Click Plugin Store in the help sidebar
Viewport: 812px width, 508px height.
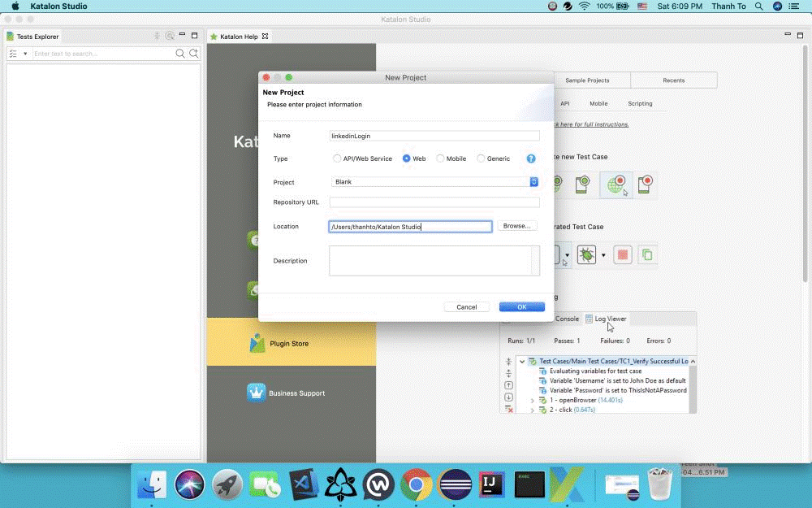289,344
